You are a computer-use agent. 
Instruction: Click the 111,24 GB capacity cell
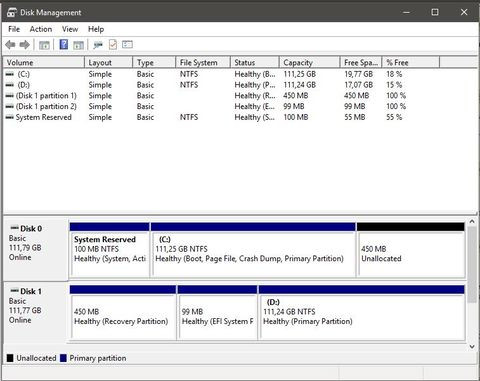pyautogui.click(x=299, y=85)
